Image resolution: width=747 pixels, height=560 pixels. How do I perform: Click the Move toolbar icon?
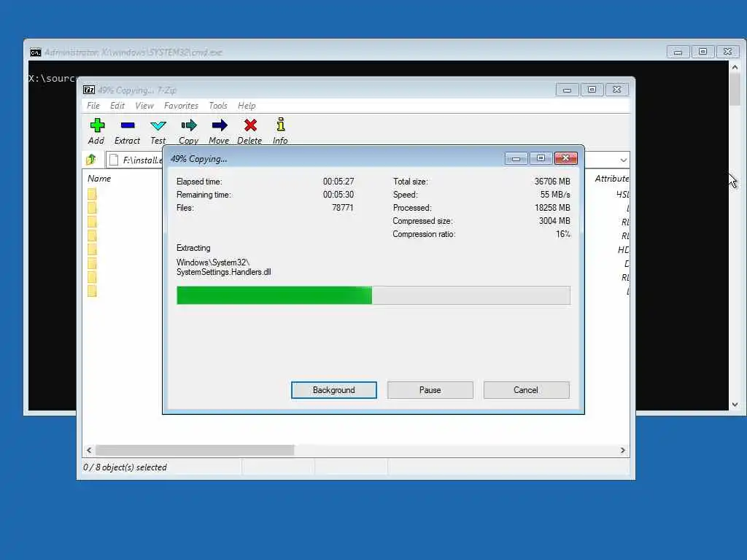tap(219, 125)
